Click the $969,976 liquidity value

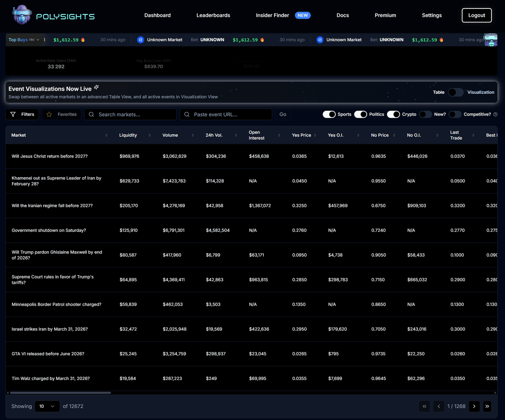(129, 156)
